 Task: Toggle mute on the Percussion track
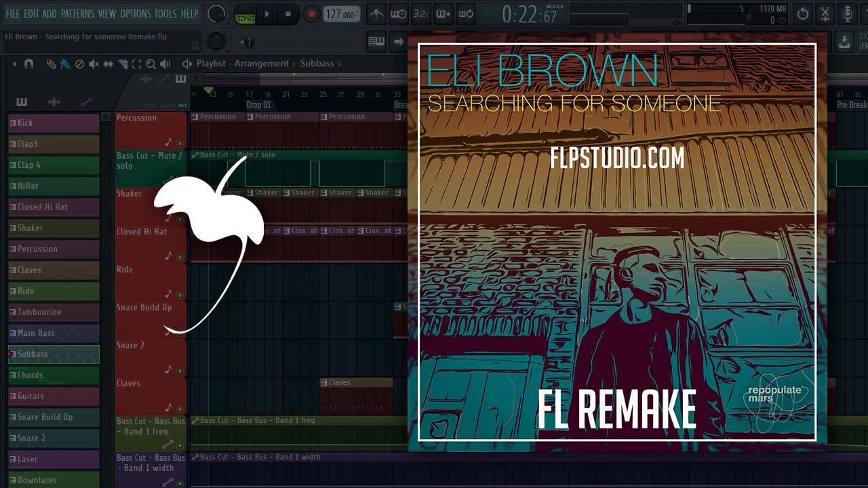point(180,143)
